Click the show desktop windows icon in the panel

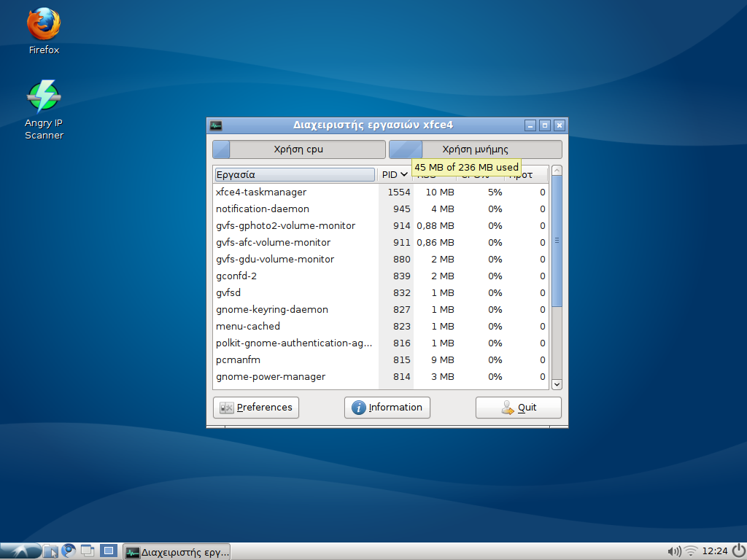tap(88, 551)
